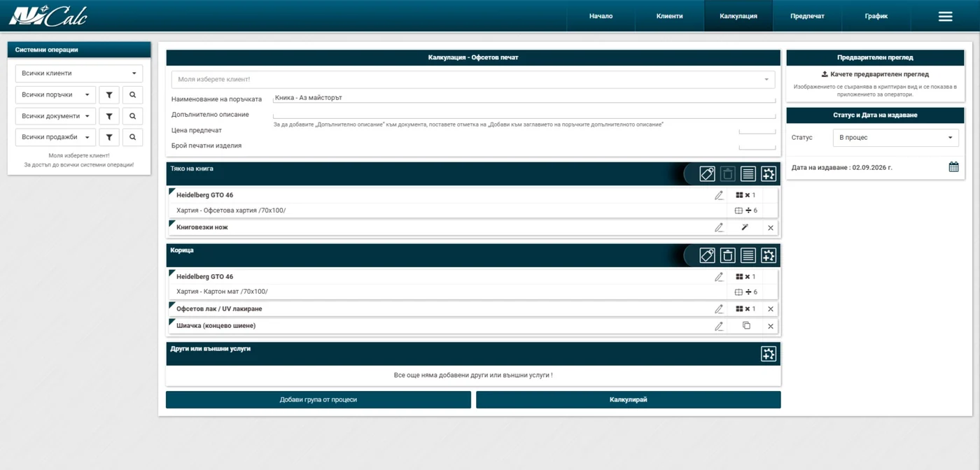Click Добави група от процеси button
This screenshot has height=470, width=980.
tap(318, 400)
